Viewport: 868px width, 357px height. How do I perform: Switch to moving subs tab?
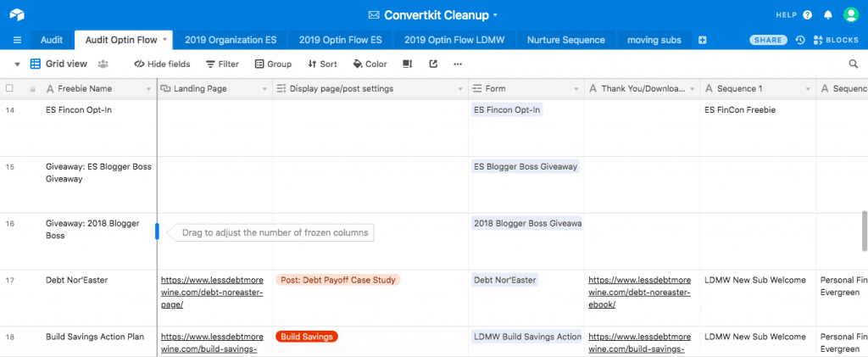(654, 40)
